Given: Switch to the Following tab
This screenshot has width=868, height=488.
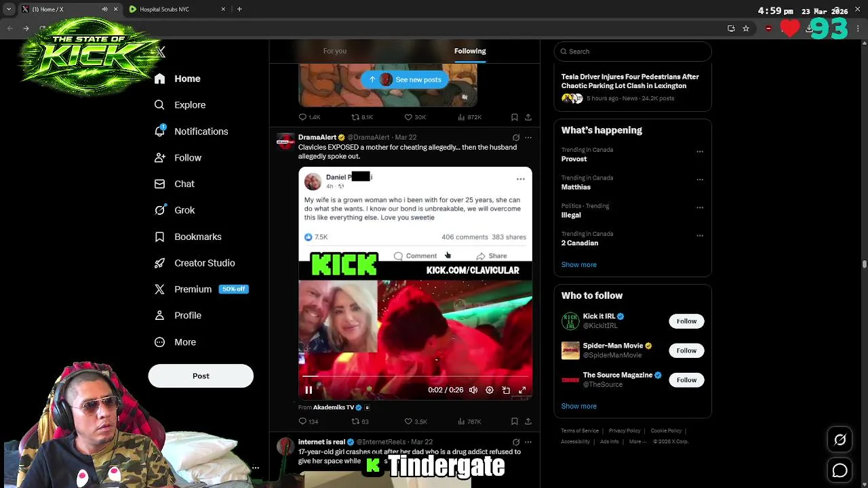Looking at the screenshot, I should pyautogui.click(x=470, y=51).
